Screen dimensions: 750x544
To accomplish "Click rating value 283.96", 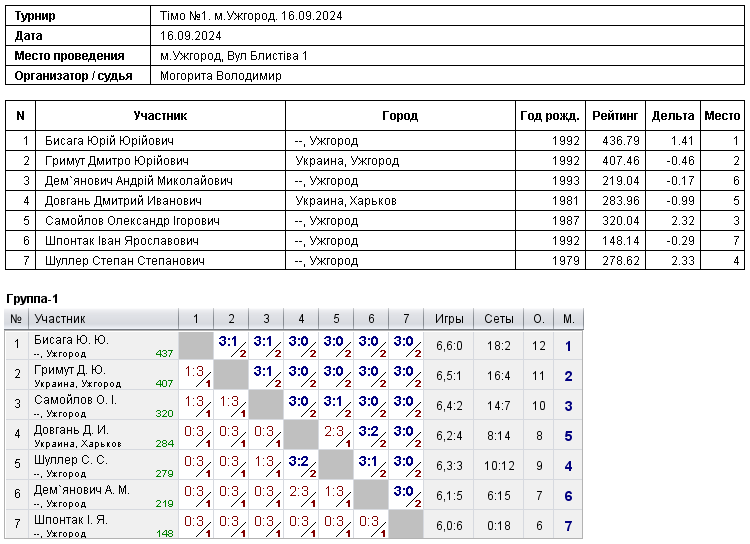I will click(621, 201).
